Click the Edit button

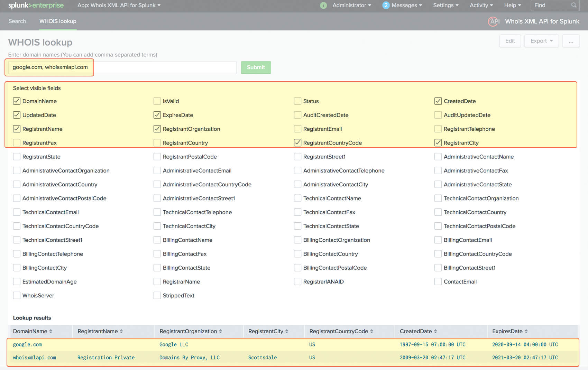(x=510, y=41)
